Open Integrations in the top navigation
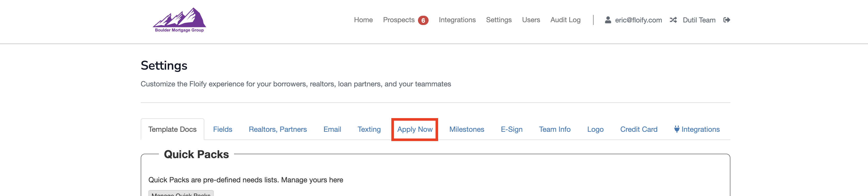868x196 pixels. (457, 20)
